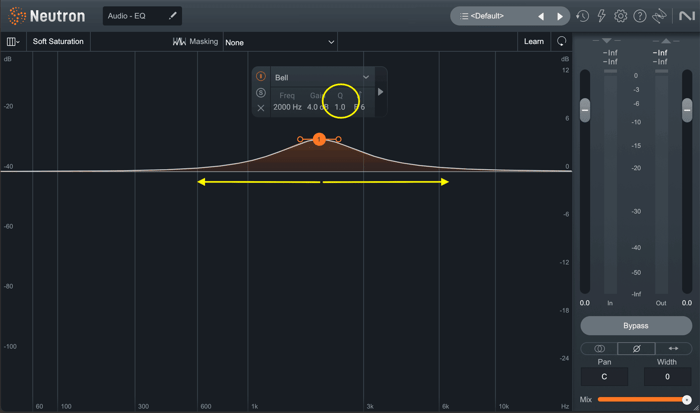Open the help question mark icon
The image size is (700, 413).
[640, 16]
